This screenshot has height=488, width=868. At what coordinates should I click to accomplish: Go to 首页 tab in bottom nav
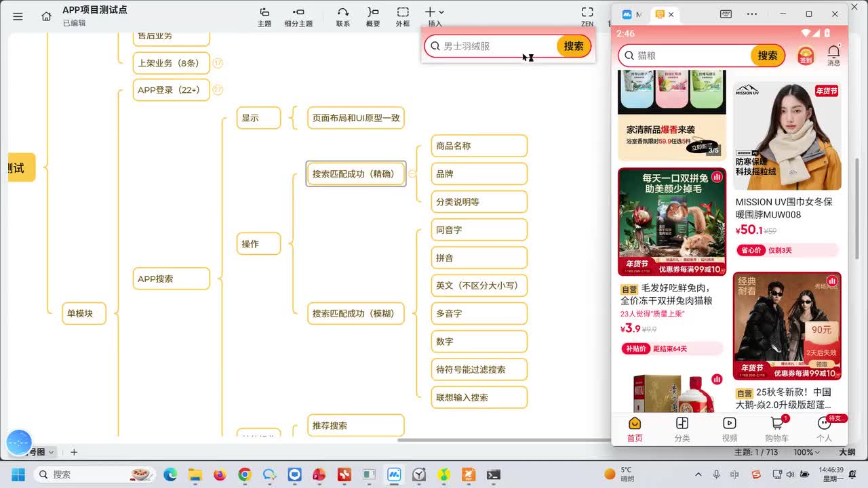click(x=635, y=430)
